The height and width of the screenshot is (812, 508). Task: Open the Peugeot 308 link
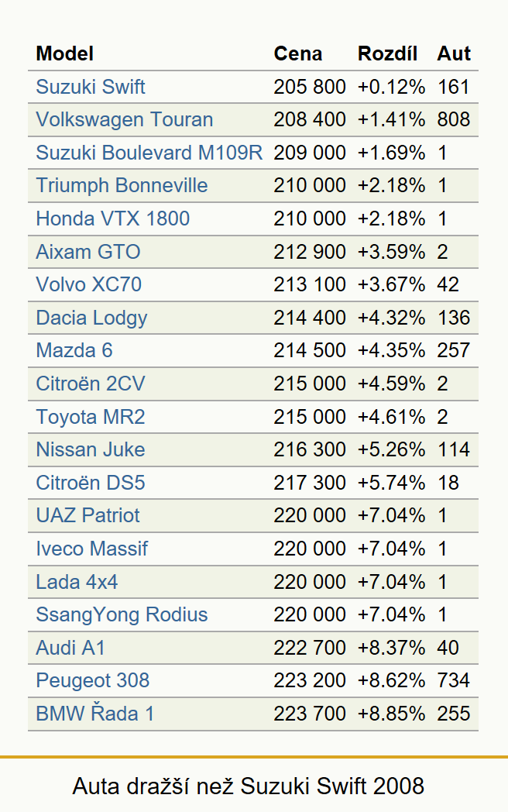[93, 680]
